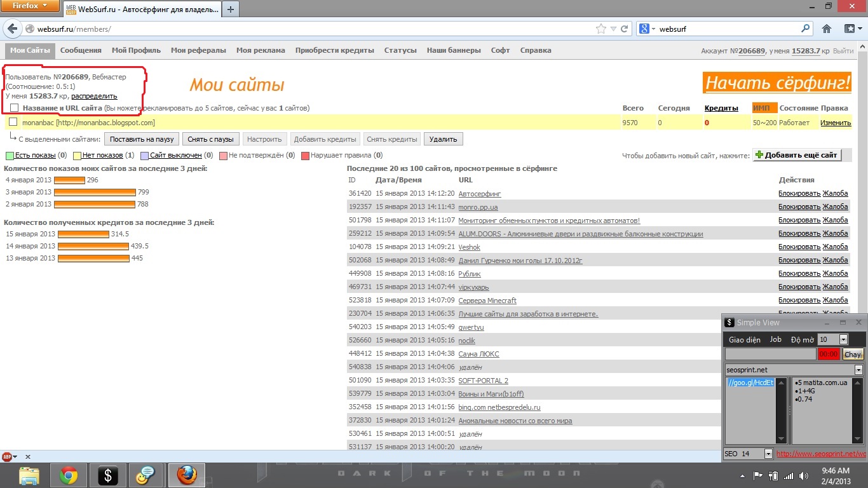This screenshot has width=868, height=488.
Task: Bookmark this page with the star icon
Action: pyautogui.click(x=601, y=29)
